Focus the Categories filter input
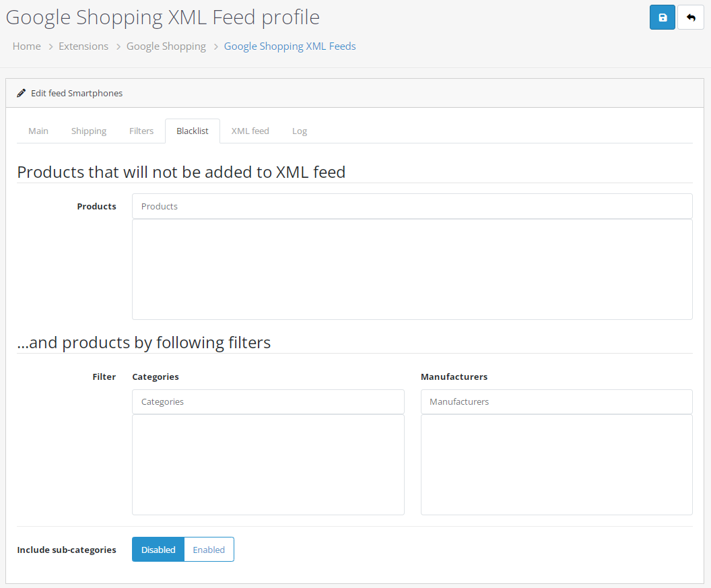Image resolution: width=711 pixels, height=588 pixels. (x=268, y=401)
